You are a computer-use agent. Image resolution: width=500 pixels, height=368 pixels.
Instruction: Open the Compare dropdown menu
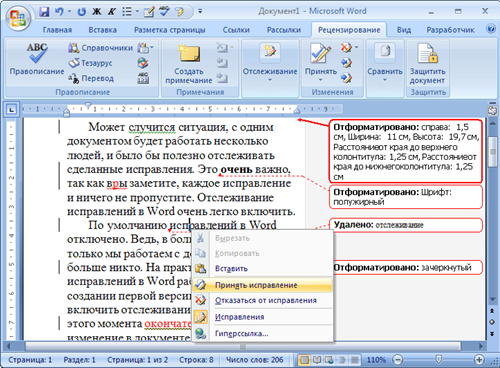click(x=385, y=80)
